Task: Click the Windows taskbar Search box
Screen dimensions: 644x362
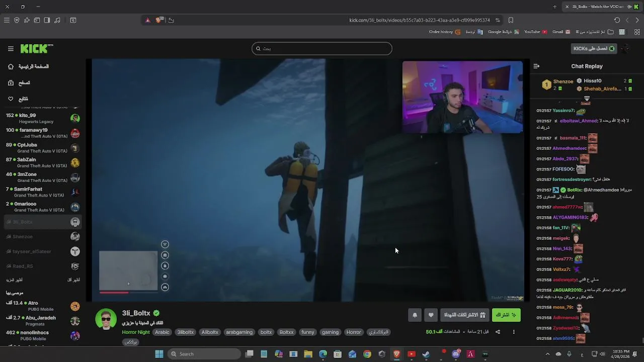Action: point(203,354)
